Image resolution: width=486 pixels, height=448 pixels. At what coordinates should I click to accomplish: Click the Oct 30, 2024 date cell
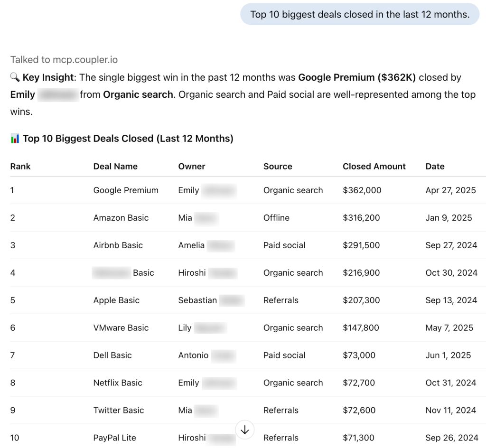[451, 273]
